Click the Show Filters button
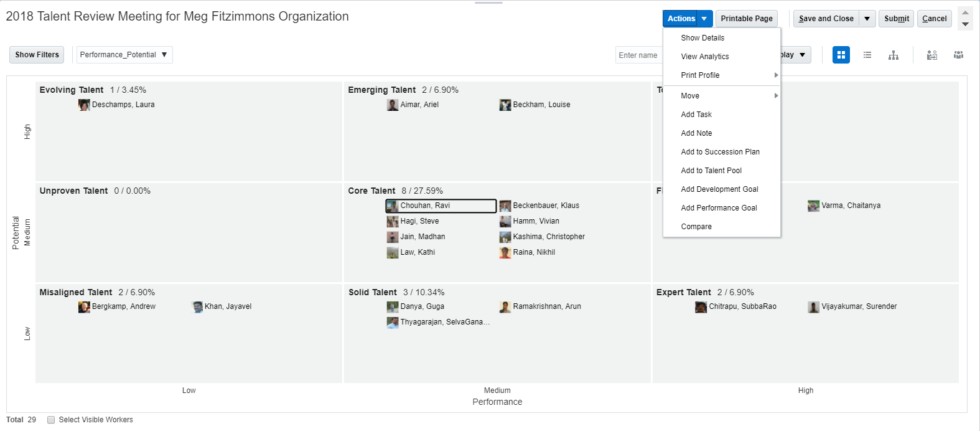Screen dimensions: 980x431 (37, 55)
